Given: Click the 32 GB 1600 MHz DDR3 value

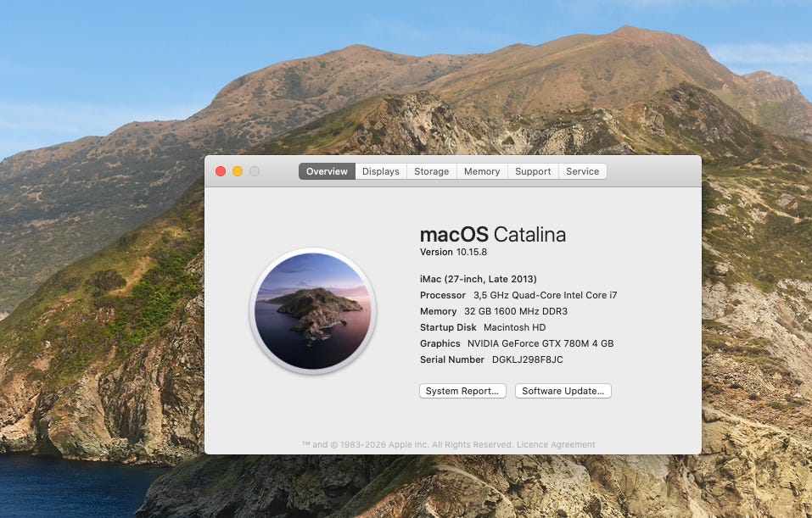Looking at the screenshot, I should pyautogui.click(x=516, y=311).
